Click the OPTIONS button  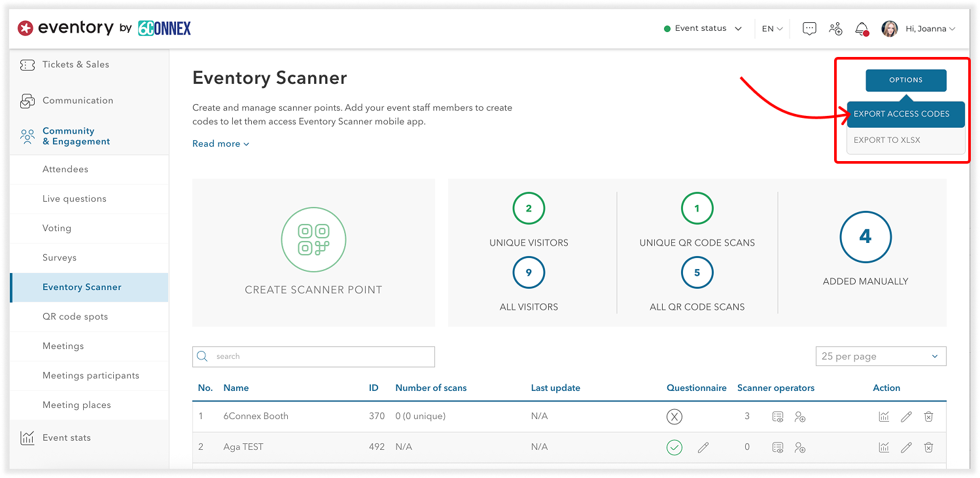905,80
